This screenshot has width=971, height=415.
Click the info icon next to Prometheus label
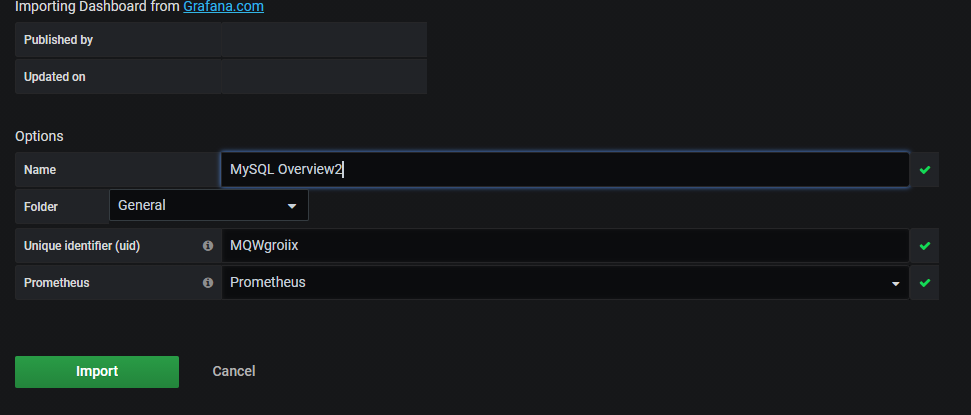tap(208, 282)
